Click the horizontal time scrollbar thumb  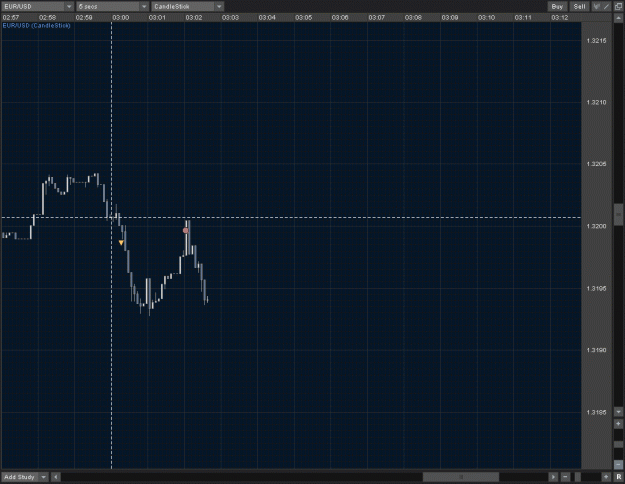click(461, 477)
